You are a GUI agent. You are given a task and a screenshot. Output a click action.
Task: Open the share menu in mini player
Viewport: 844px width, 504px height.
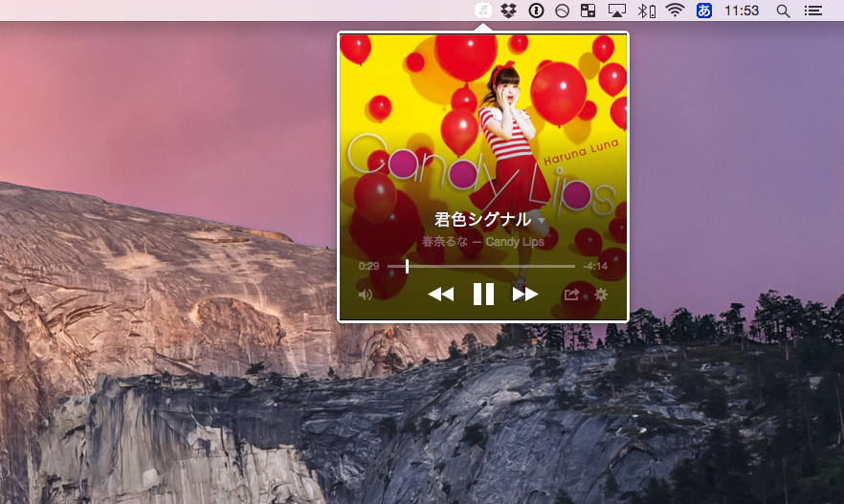pos(571,295)
